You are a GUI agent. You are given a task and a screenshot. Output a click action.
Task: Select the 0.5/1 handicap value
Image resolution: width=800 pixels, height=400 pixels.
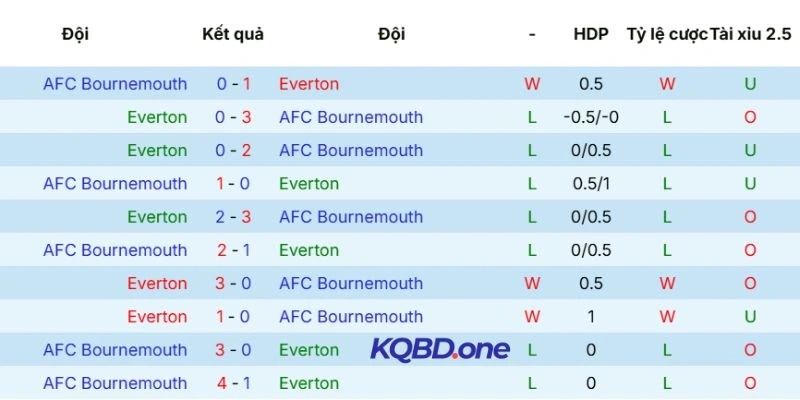[x=591, y=184]
